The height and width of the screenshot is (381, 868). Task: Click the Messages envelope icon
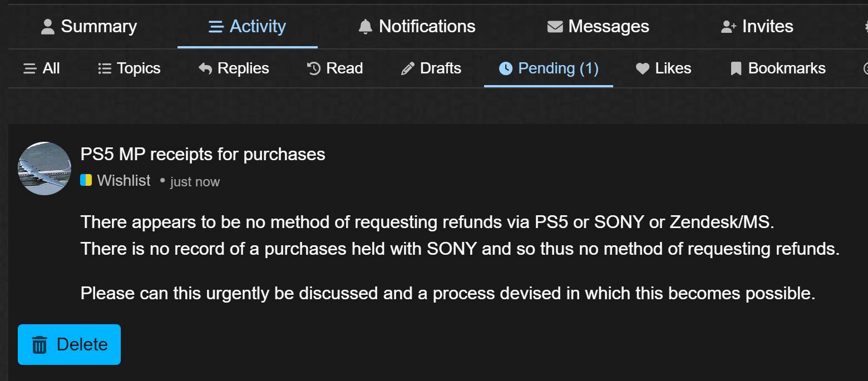[x=555, y=27]
